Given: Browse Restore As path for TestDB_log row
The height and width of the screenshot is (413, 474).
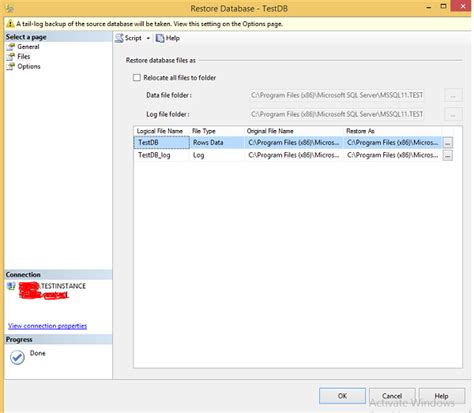Looking at the screenshot, I should tap(448, 155).
